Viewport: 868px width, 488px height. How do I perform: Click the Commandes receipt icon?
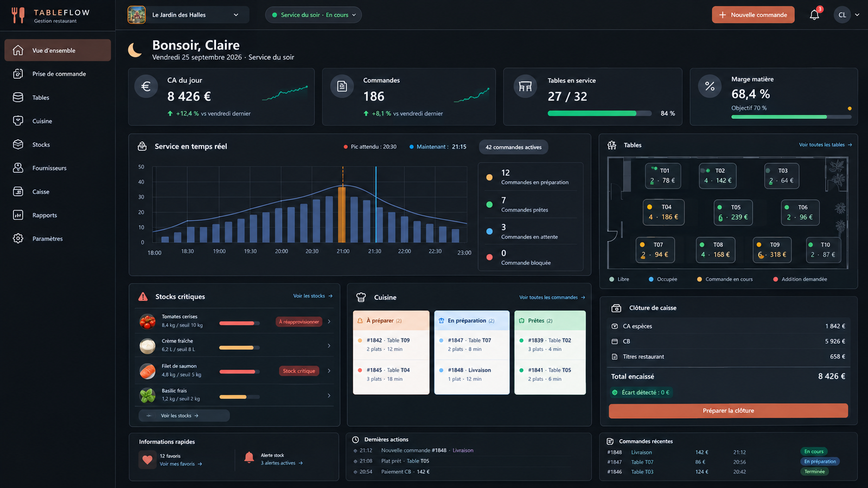point(342,86)
